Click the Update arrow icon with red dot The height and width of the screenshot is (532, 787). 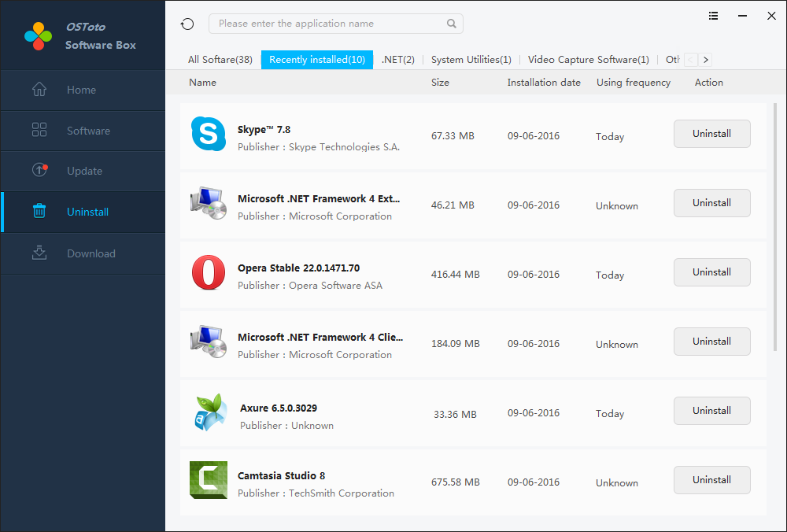39,170
